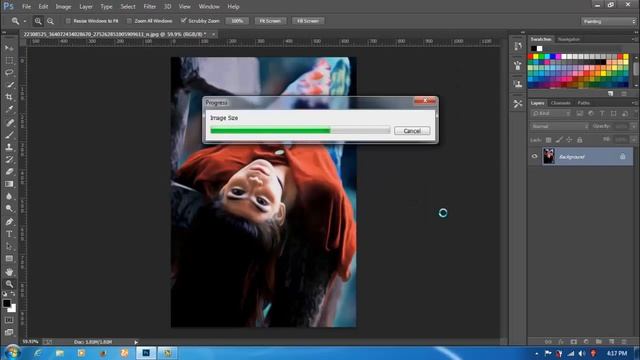Click Photoshop in the Windows taskbar

tap(146, 353)
